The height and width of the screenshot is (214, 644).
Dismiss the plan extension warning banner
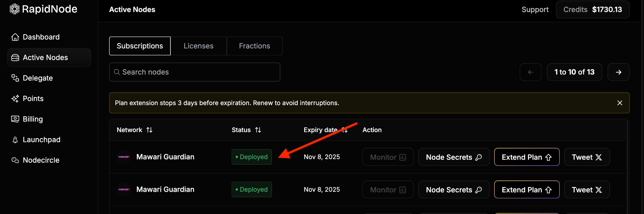pyautogui.click(x=619, y=103)
